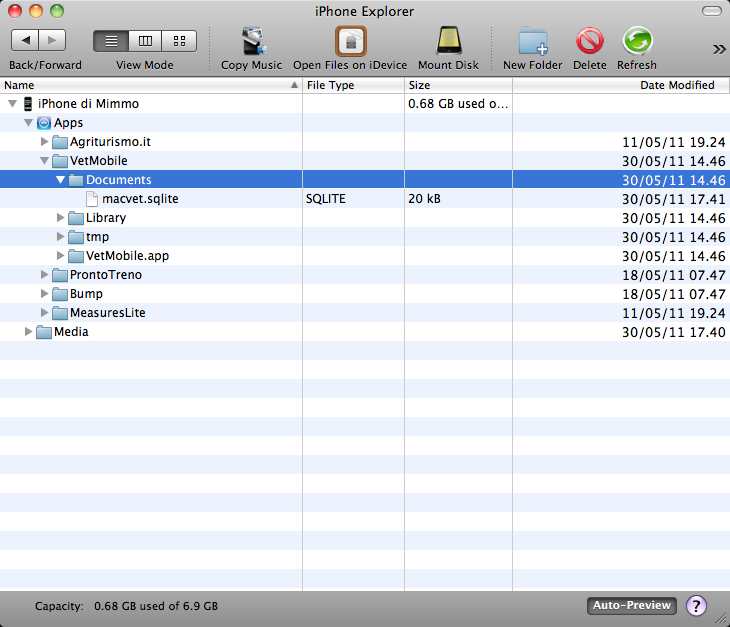Select the iPhone device icon

[x=28, y=104]
